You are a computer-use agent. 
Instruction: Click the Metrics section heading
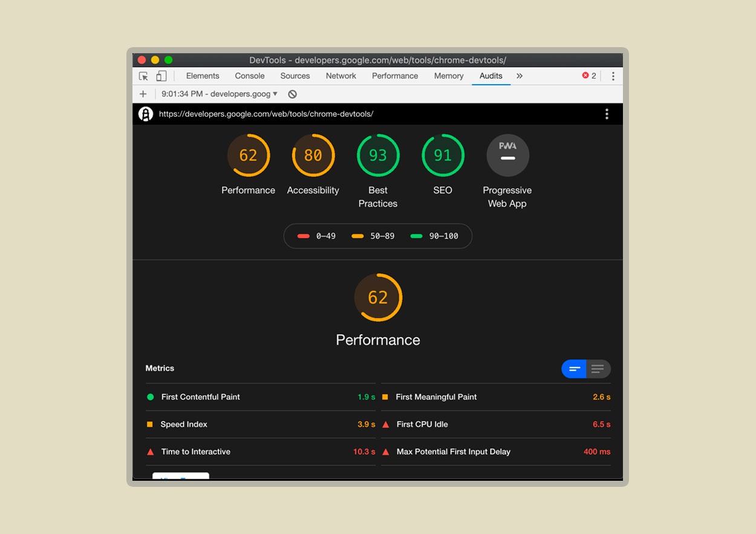click(160, 368)
